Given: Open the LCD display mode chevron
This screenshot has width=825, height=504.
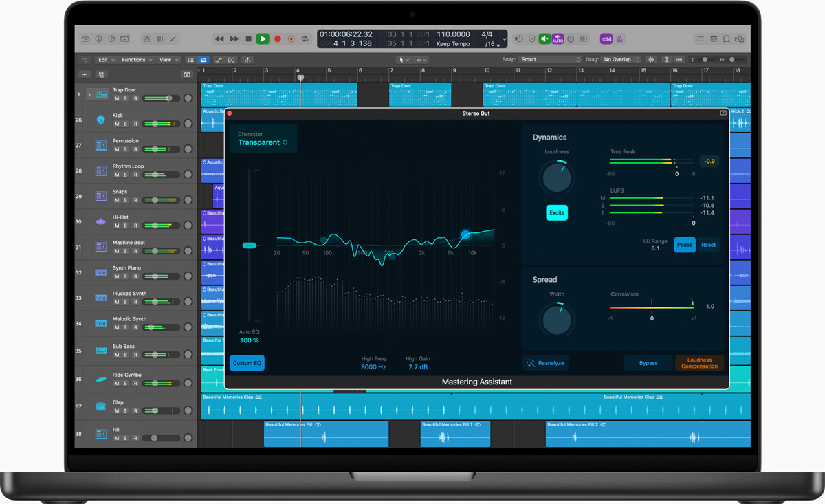Looking at the screenshot, I should pyautogui.click(x=505, y=39).
